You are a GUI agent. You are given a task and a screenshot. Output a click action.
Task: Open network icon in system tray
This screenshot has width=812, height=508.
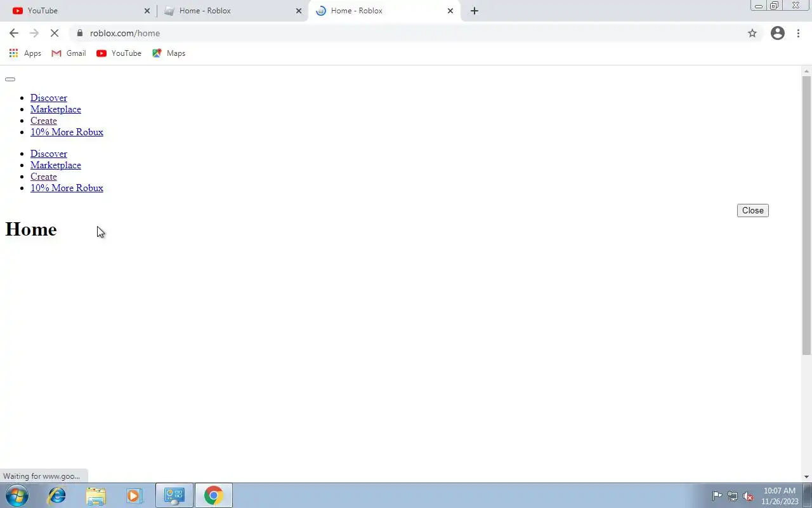(733, 496)
